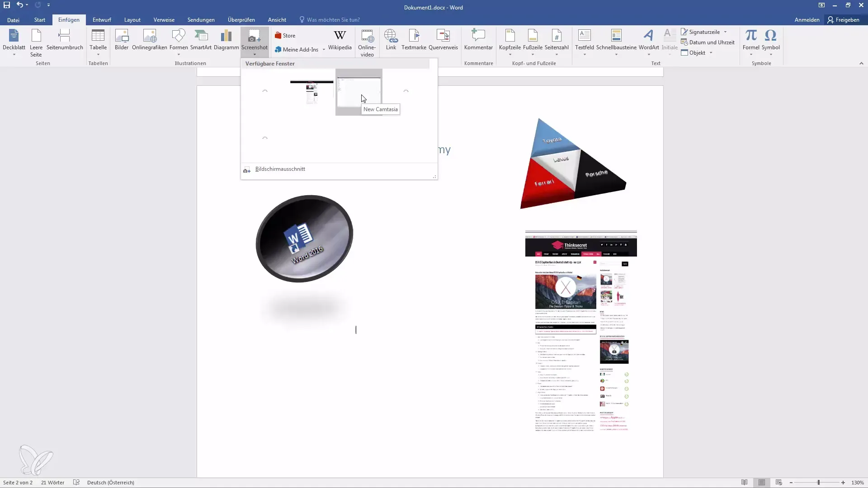Image resolution: width=868 pixels, height=488 pixels.
Task: Open the Office Store
Action: [x=285, y=36]
